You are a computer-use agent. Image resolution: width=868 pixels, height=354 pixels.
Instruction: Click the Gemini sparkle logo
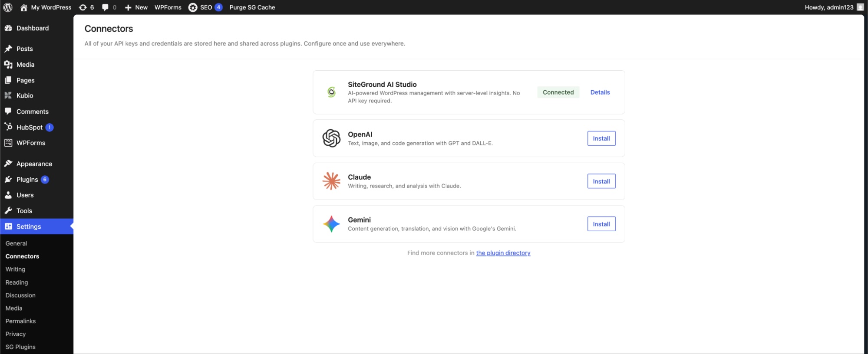point(331,224)
